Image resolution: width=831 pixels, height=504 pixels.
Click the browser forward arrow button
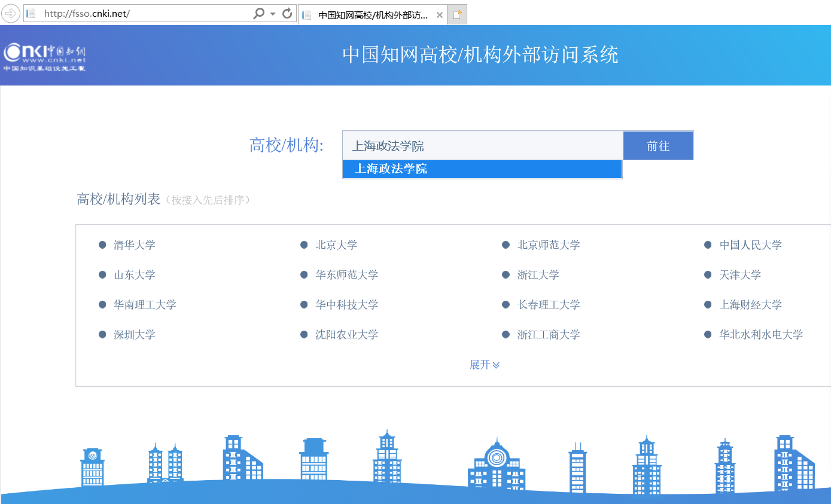click(x=11, y=14)
